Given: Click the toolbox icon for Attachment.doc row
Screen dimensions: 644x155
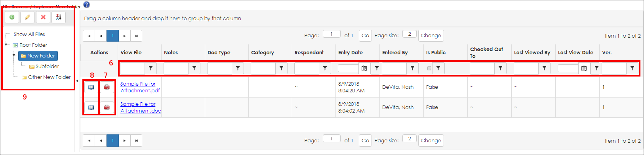Looking at the screenshot, I should click(x=107, y=107).
